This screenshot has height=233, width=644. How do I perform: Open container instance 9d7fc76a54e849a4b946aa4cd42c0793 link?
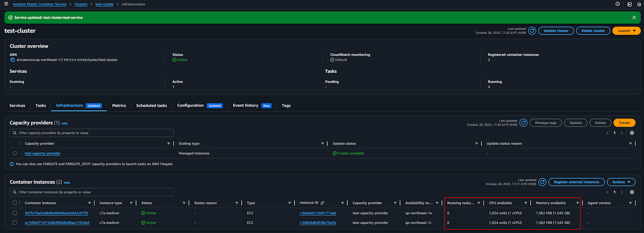tap(56, 213)
